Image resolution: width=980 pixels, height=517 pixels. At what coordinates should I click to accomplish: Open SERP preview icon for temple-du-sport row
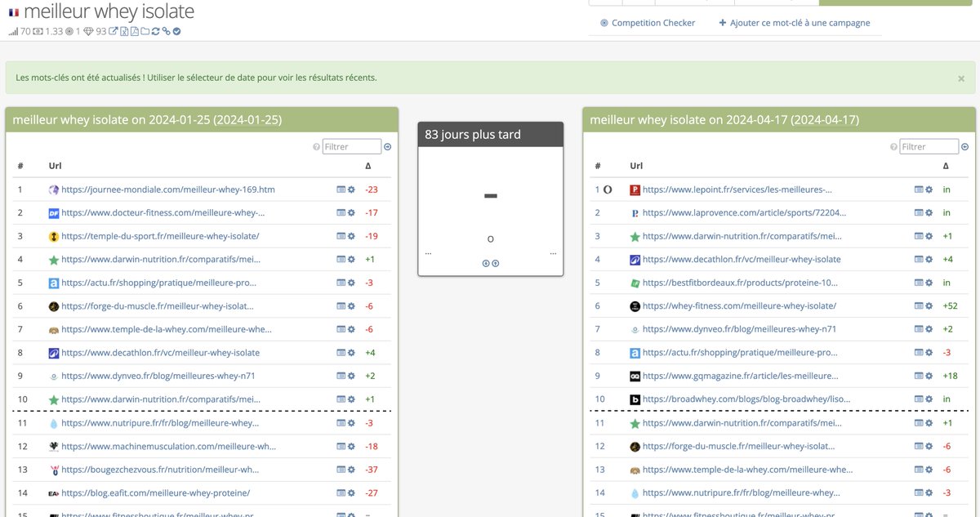341,236
